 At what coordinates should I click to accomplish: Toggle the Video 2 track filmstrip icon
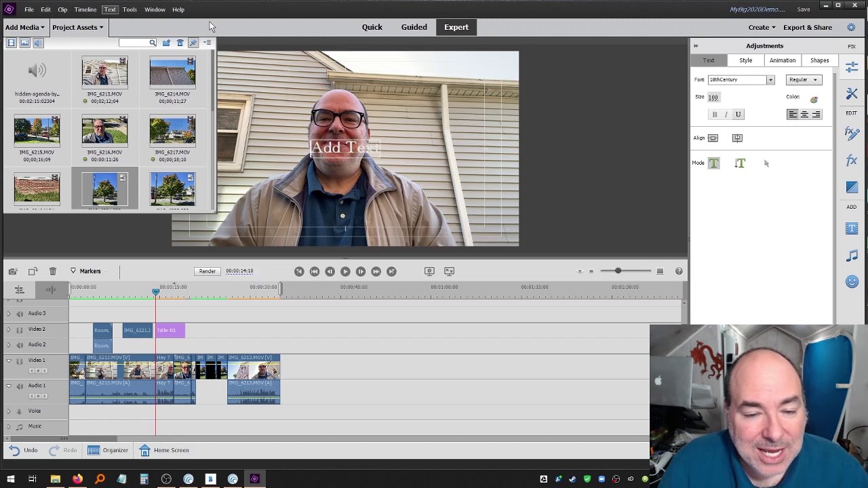point(20,329)
